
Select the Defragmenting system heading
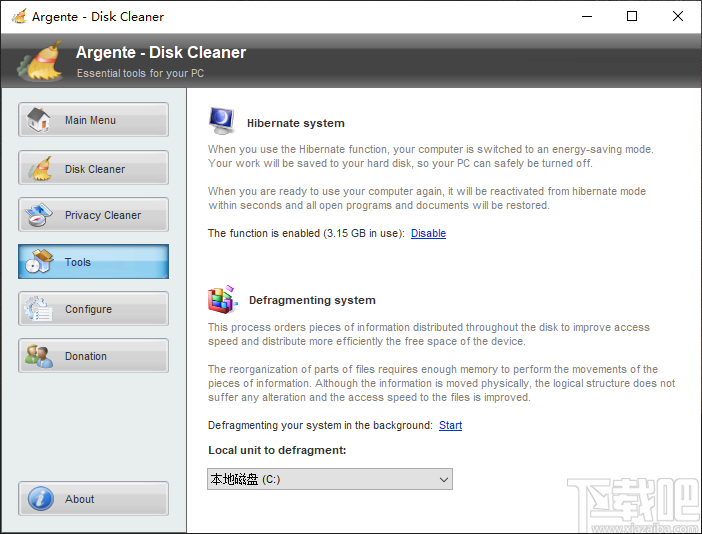(312, 300)
